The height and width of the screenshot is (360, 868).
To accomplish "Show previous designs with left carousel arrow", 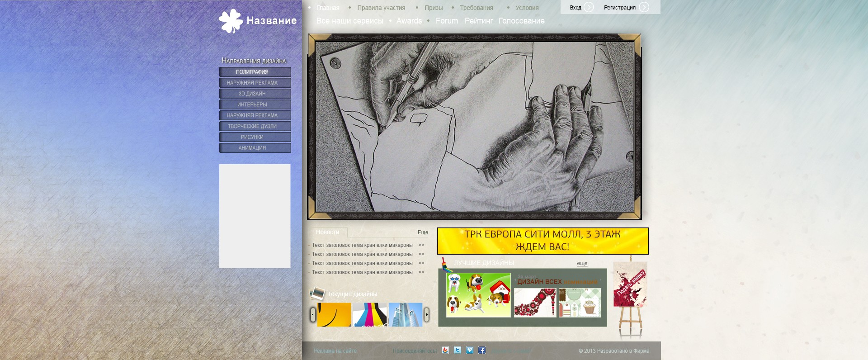I will tap(313, 314).
